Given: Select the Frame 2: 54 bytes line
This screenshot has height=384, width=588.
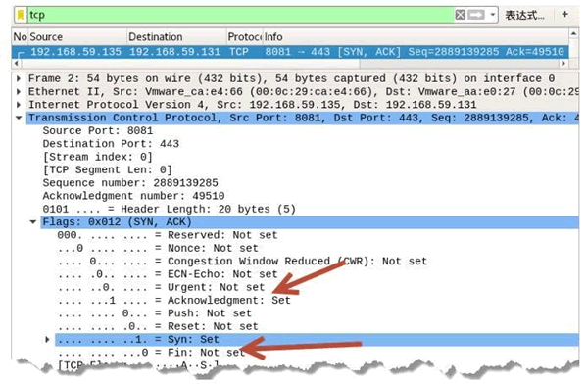Looking at the screenshot, I should [291, 78].
